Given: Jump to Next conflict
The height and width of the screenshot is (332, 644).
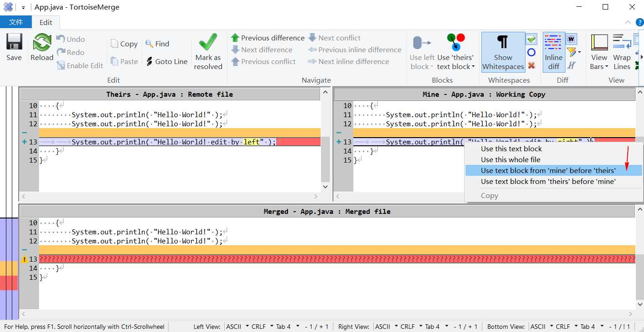Looking at the screenshot, I should coord(334,38).
